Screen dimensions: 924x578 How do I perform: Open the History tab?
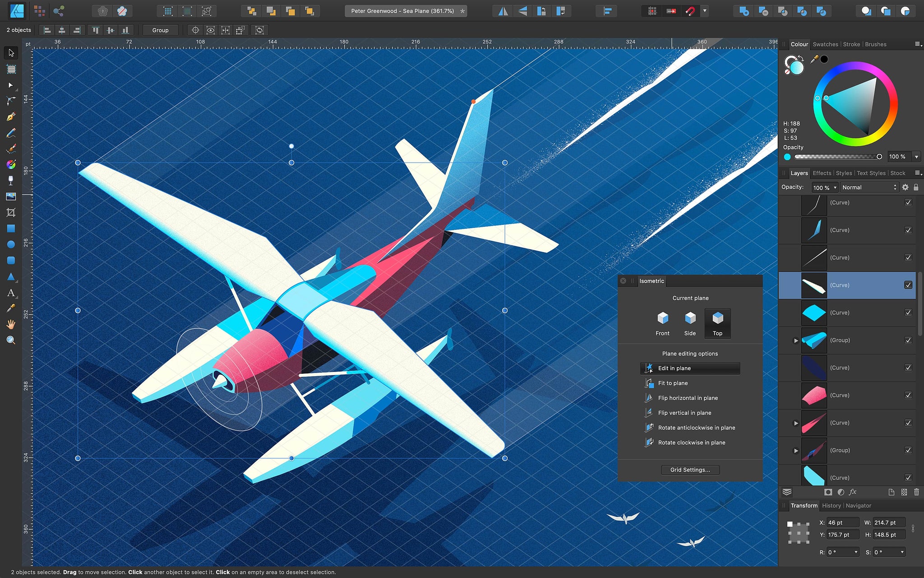pos(831,506)
